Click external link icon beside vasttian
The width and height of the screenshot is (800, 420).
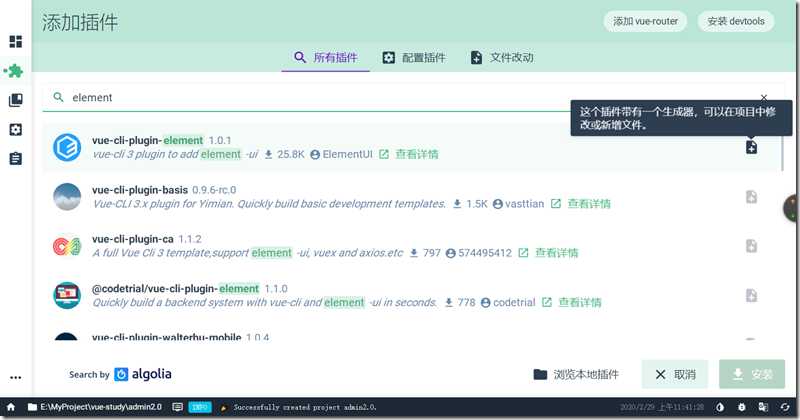click(556, 204)
